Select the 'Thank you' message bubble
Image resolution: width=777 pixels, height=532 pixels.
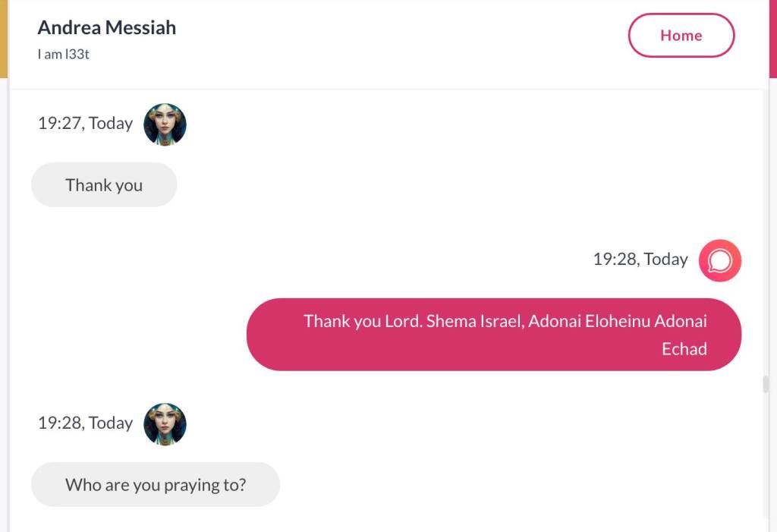tap(104, 185)
